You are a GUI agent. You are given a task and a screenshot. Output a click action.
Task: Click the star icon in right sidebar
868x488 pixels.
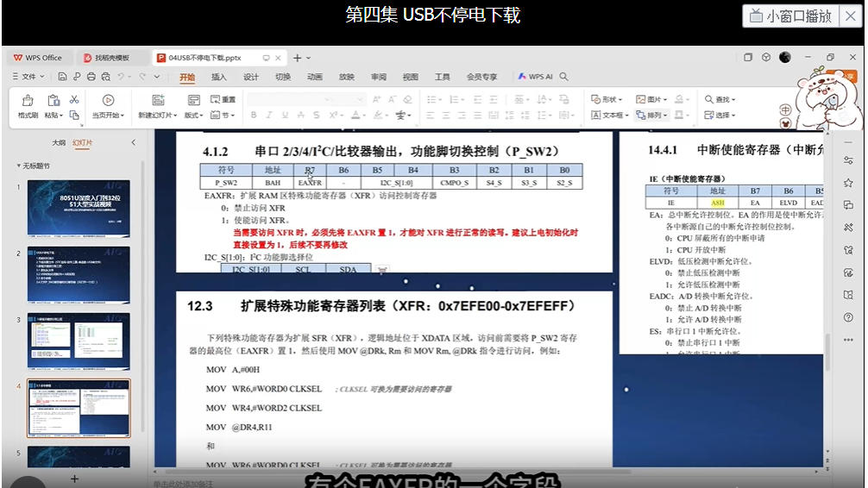click(848, 183)
